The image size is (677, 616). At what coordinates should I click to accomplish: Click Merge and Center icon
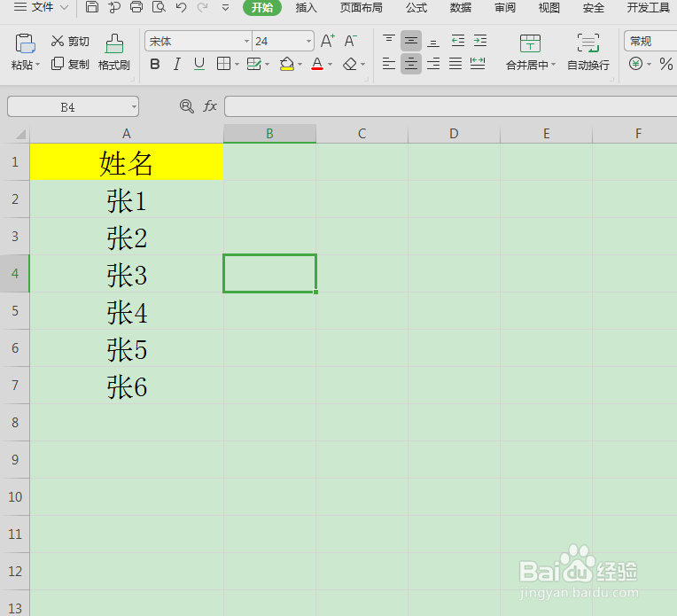point(530,43)
